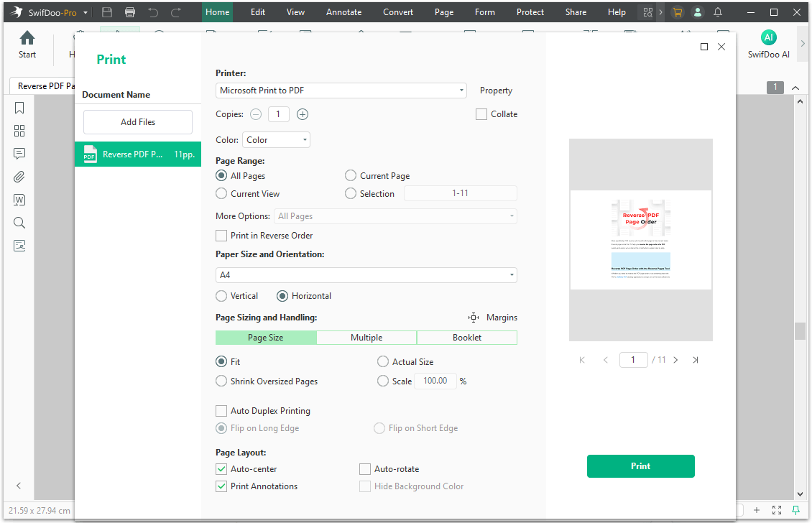The width and height of the screenshot is (812, 523).
Task: Select the Current View radio button
Action: click(221, 194)
